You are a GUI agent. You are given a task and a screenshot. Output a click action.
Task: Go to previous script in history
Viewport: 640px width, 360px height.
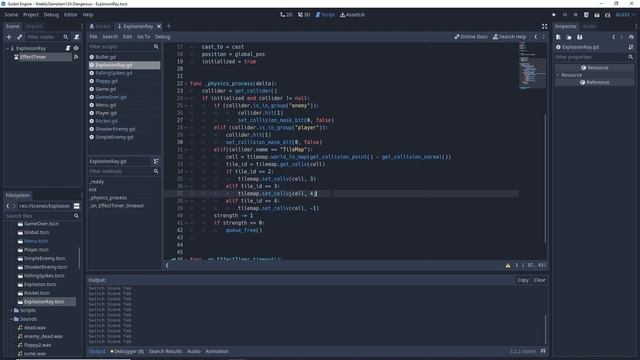[536, 37]
